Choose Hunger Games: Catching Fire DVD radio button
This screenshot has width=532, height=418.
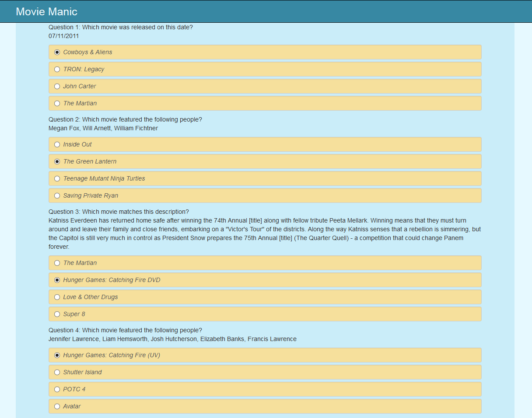point(57,280)
